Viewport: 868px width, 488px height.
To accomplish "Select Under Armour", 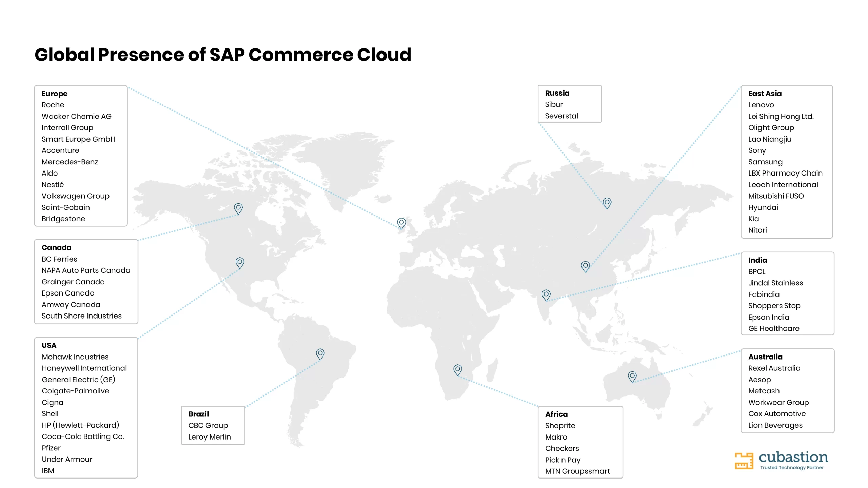I will point(67,459).
